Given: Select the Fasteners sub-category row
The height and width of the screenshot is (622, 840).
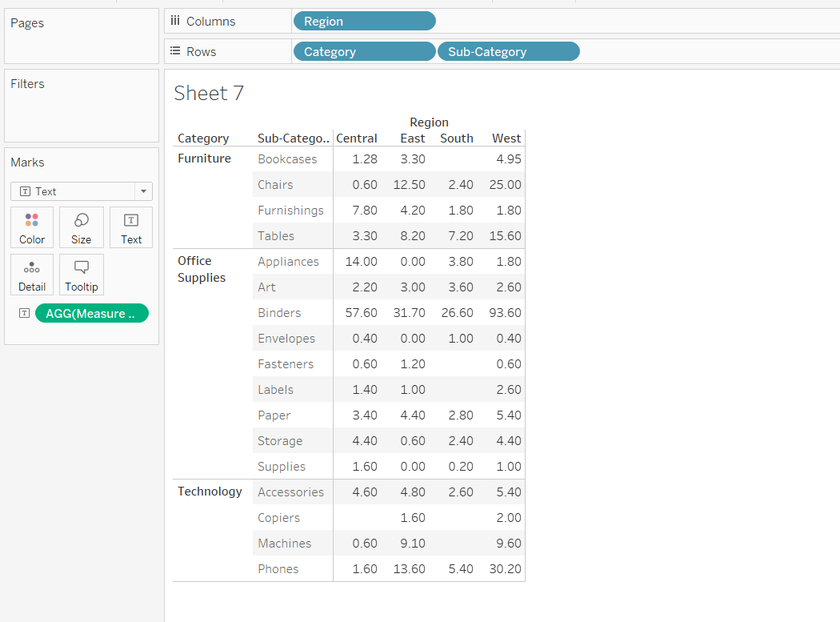Looking at the screenshot, I should point(286,364).
